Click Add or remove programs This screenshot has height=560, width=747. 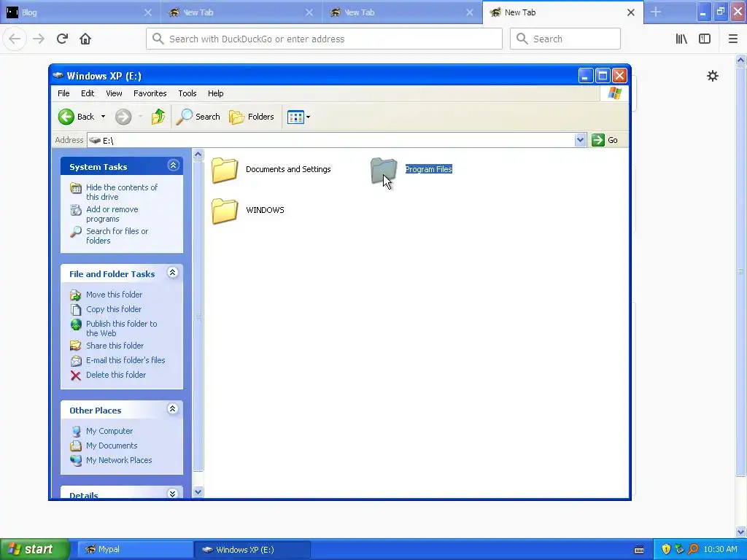coord(112,214)
